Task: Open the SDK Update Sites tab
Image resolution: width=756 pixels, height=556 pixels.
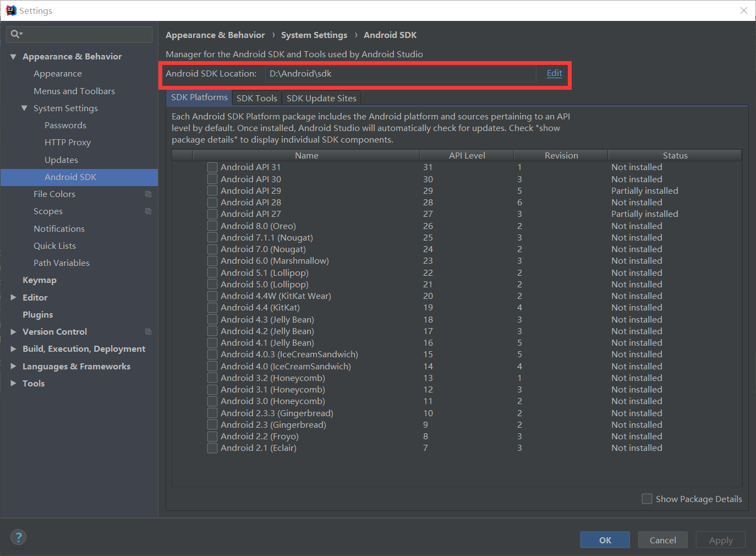Action: click(x=321, y=98)
